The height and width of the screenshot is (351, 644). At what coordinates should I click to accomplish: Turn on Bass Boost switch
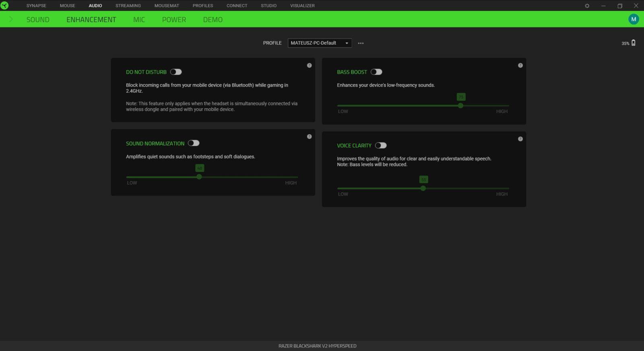(376, 72)
